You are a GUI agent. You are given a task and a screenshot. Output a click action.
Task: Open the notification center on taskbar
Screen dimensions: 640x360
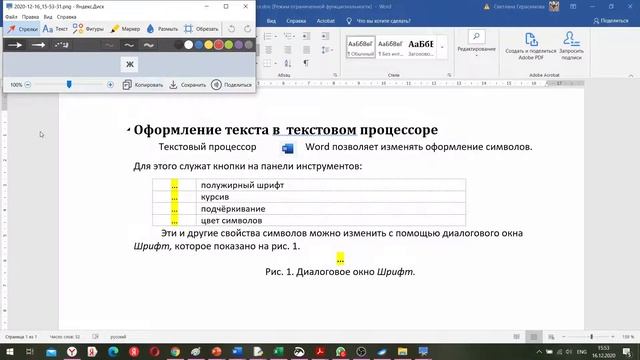click(627, 351)
